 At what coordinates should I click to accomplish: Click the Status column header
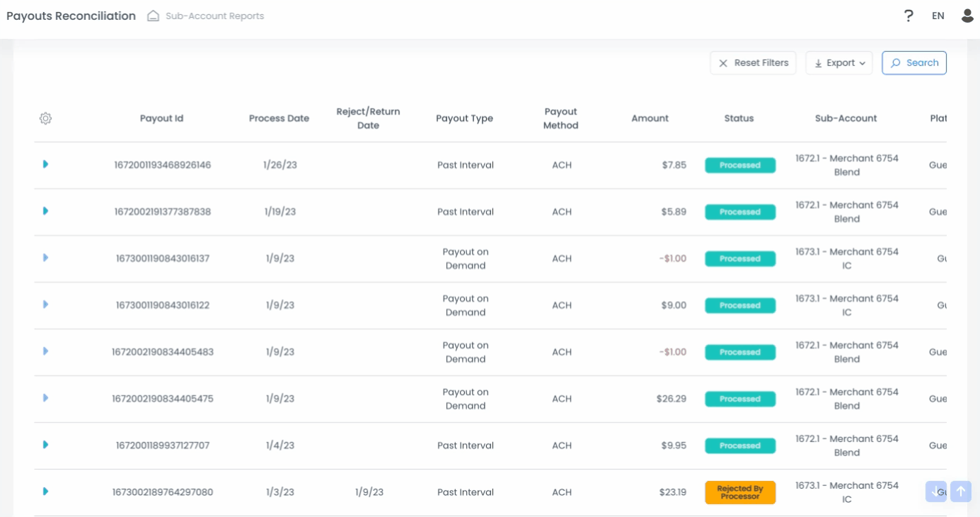coord(739,118)
